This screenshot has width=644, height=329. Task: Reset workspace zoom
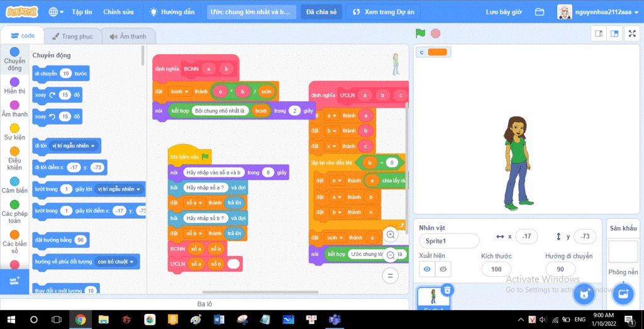[x=390, y=276]
